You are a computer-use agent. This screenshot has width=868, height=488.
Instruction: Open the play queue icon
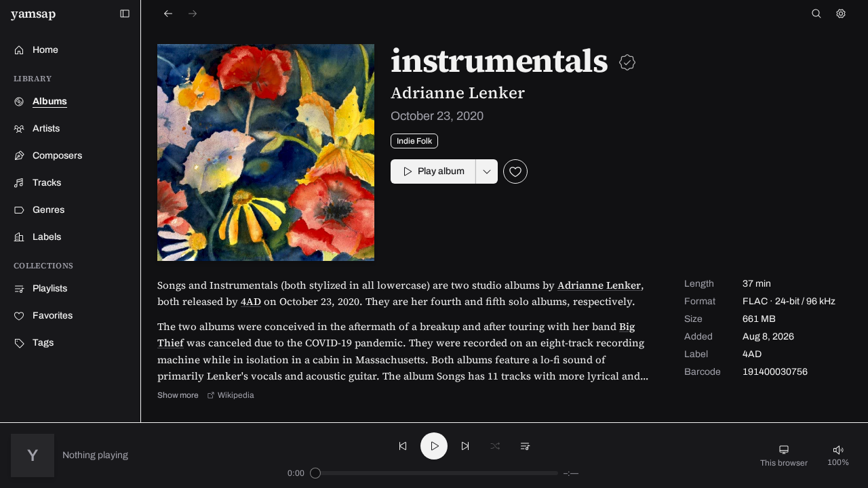pos(525,446)
